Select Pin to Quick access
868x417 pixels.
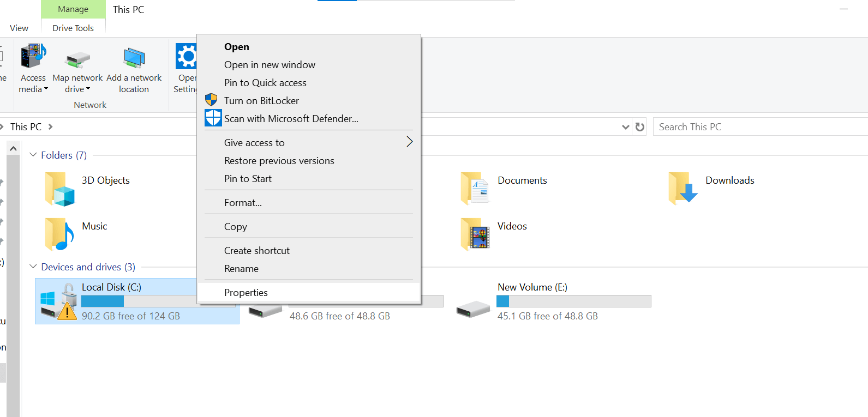tap(309, 83)
